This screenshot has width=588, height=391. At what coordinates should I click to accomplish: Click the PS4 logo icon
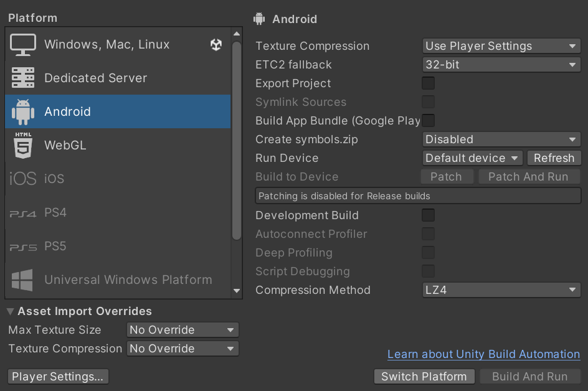23,213
